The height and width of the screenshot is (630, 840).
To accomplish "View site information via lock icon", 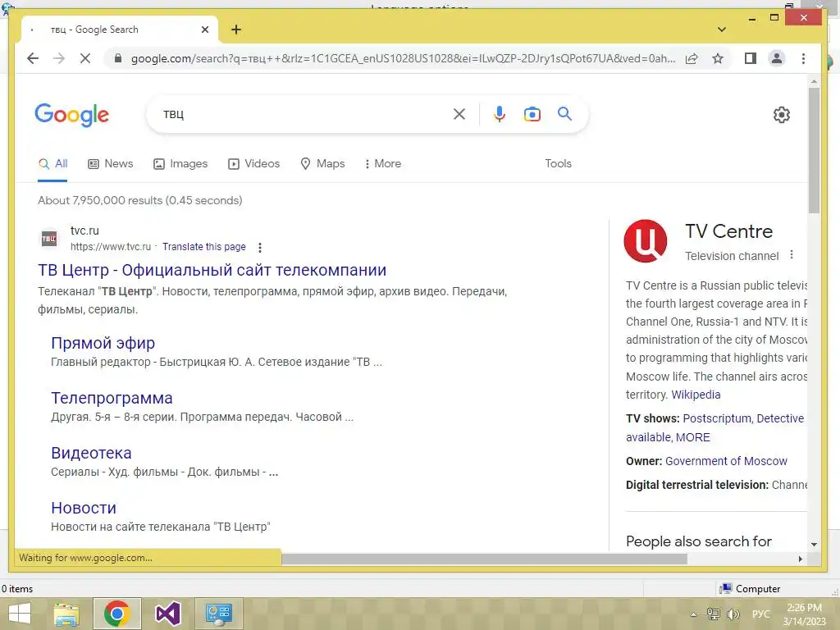I will pos(118,58).
